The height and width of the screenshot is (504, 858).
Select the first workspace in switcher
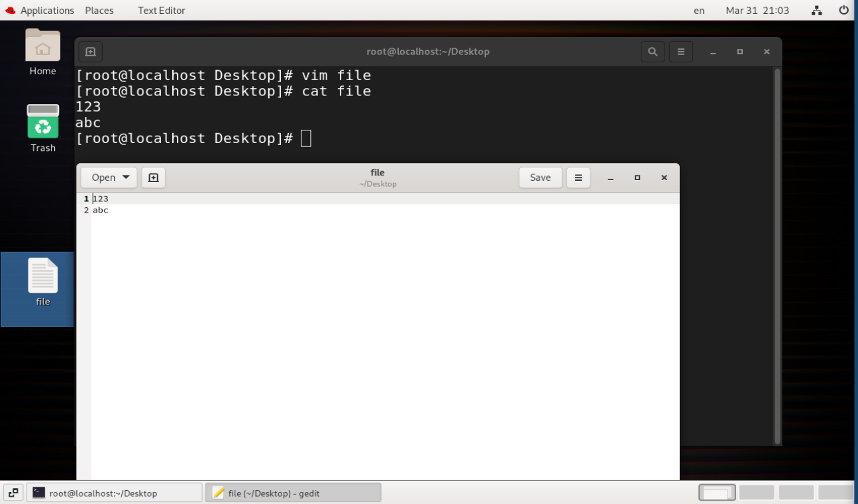(717, 493)
